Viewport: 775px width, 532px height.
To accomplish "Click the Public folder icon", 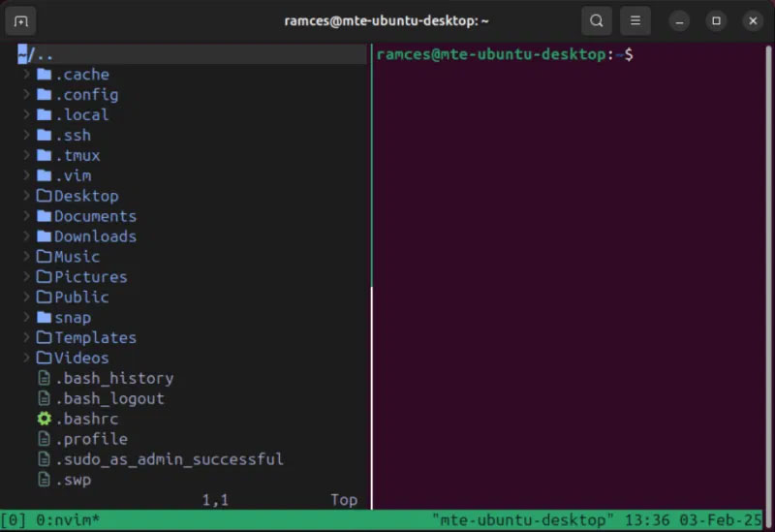I will point(44,297).
